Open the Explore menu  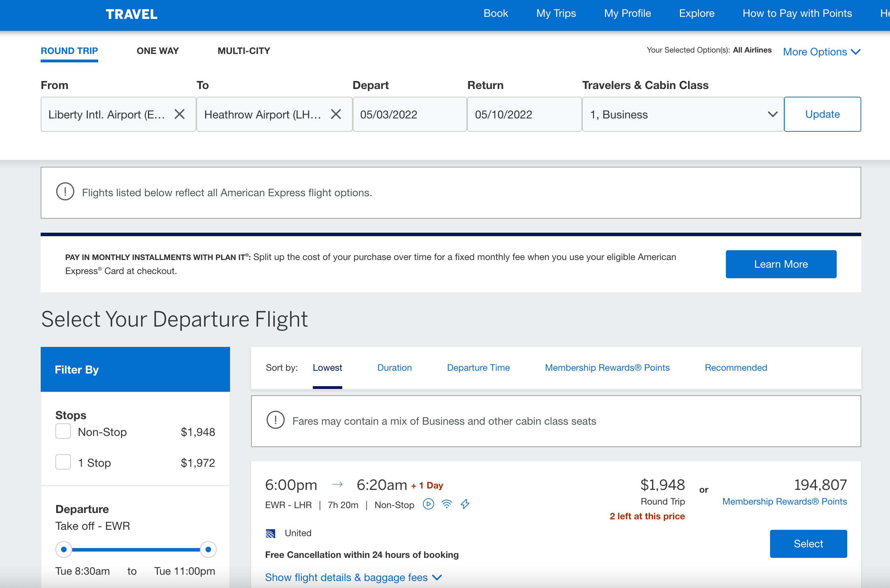[697, 14]
